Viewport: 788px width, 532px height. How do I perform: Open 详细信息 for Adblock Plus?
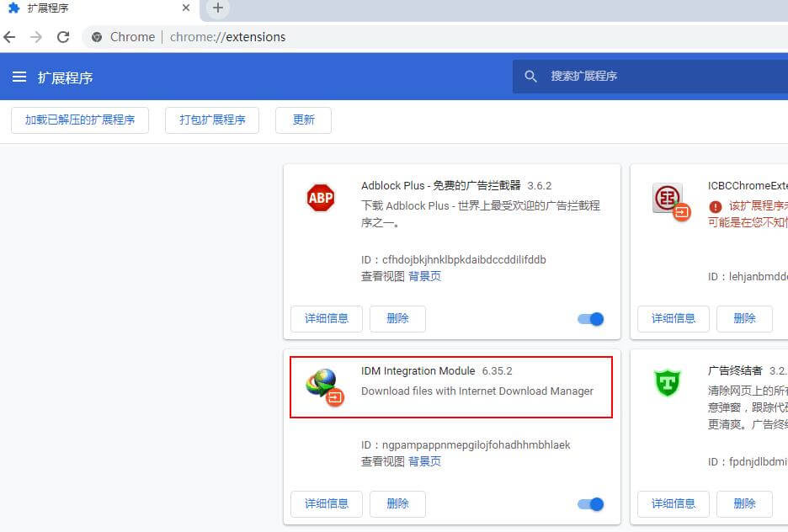(x=327, y=318)
